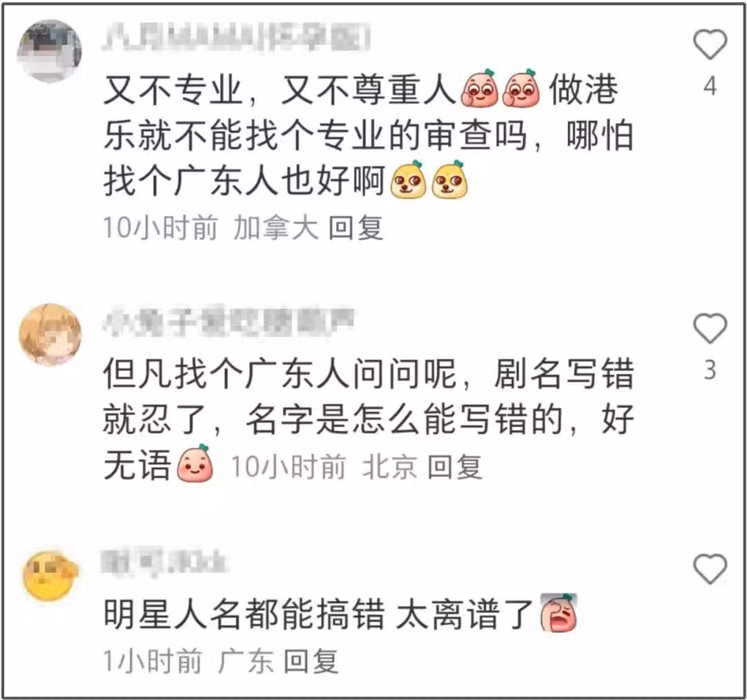Open the blonde anime girl avatar profile
Image resolution: width=747 pixels, height=700 pixels.
pyautogui.click(x=50, y=335)
